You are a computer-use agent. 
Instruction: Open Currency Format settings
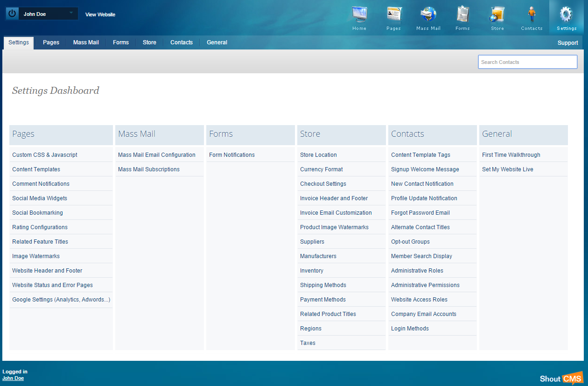[322, 169]
